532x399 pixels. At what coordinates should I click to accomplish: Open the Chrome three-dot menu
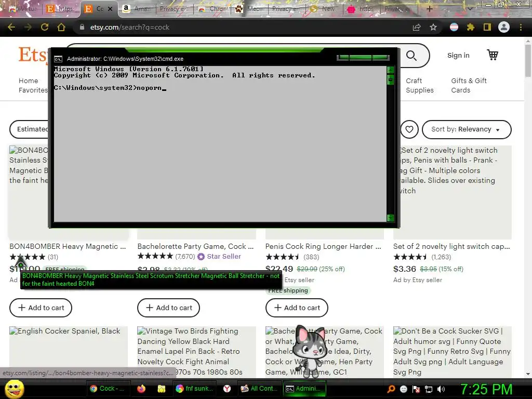[x=521, y=27]
